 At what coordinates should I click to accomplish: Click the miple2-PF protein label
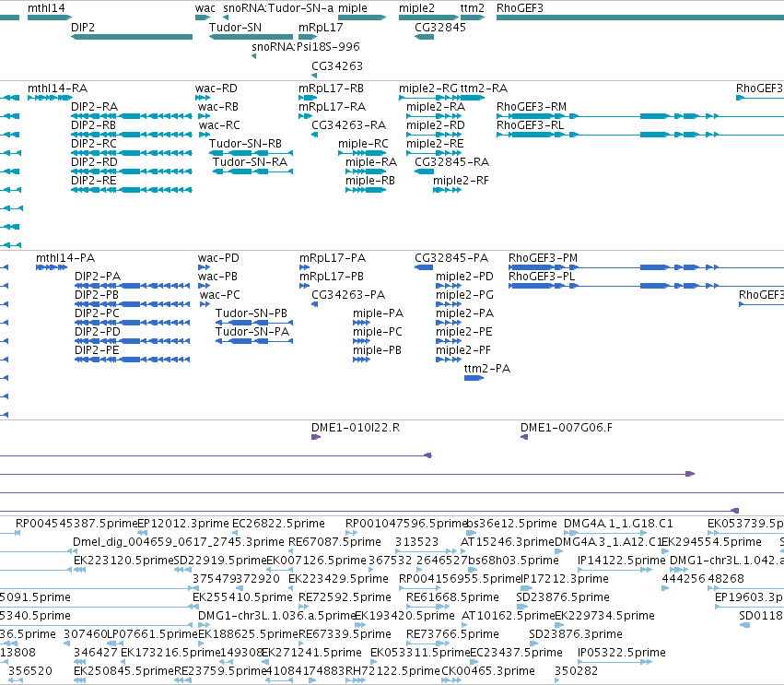463,350
